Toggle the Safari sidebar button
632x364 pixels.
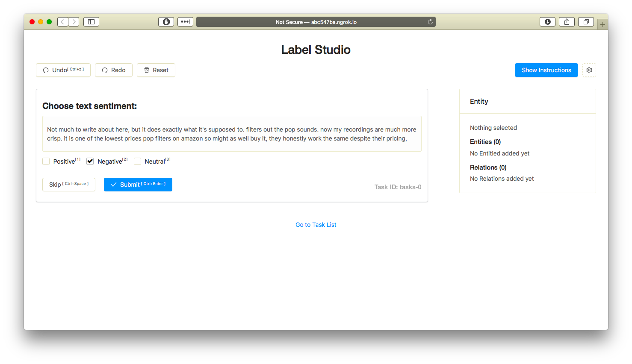tap(91, 22)
